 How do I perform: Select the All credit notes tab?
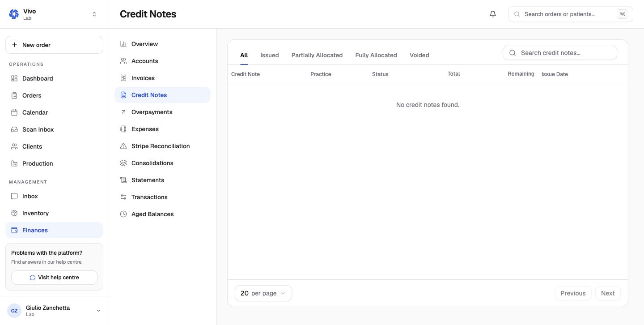244,55
